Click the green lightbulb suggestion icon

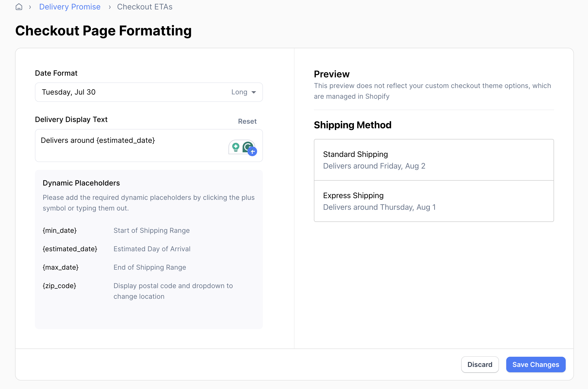(x=236, y=147)
